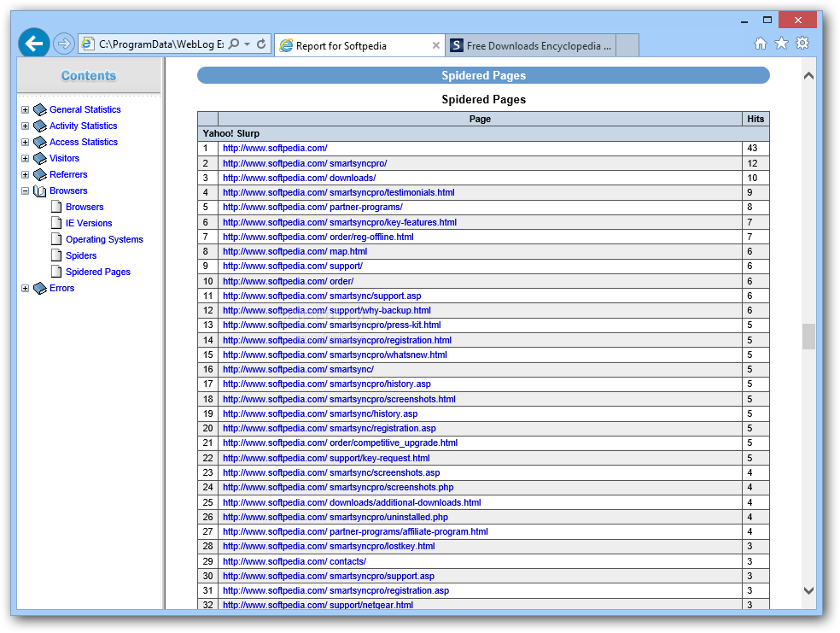840x633 pixels.
Task: Click the Spidered Pages blue banner title
Action: (x=483, y=75)
